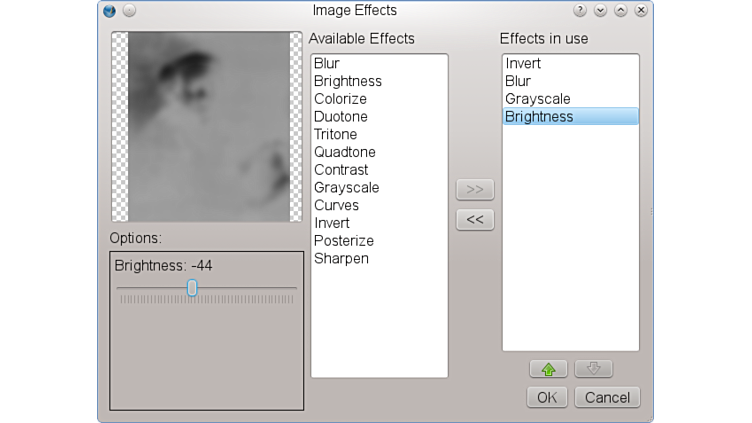Screen dimensions: 752x423
Task: Select Colorize in Available Effects
Action: click(x=340, y=99)
